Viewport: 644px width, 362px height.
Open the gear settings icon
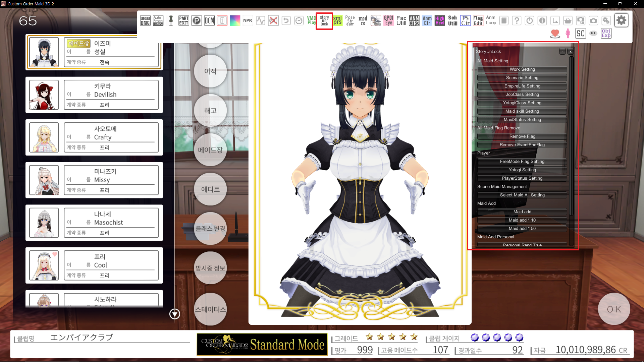621,20
